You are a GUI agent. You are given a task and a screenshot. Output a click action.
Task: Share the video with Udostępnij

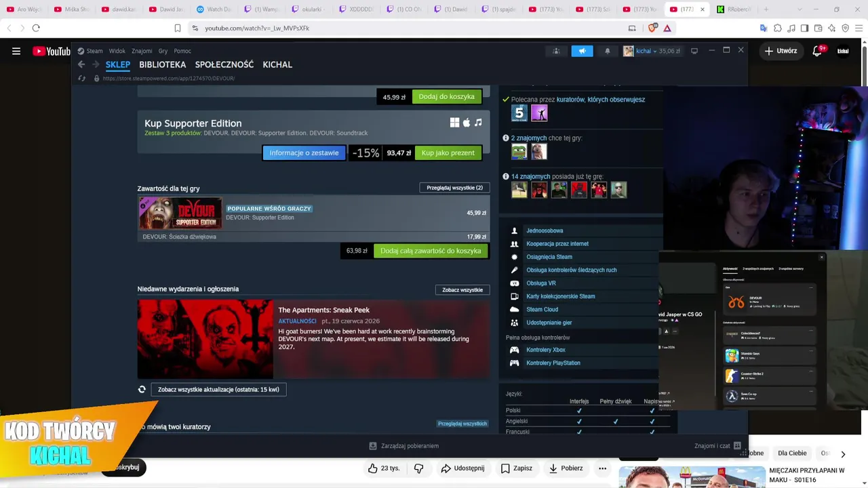[462, 468]
